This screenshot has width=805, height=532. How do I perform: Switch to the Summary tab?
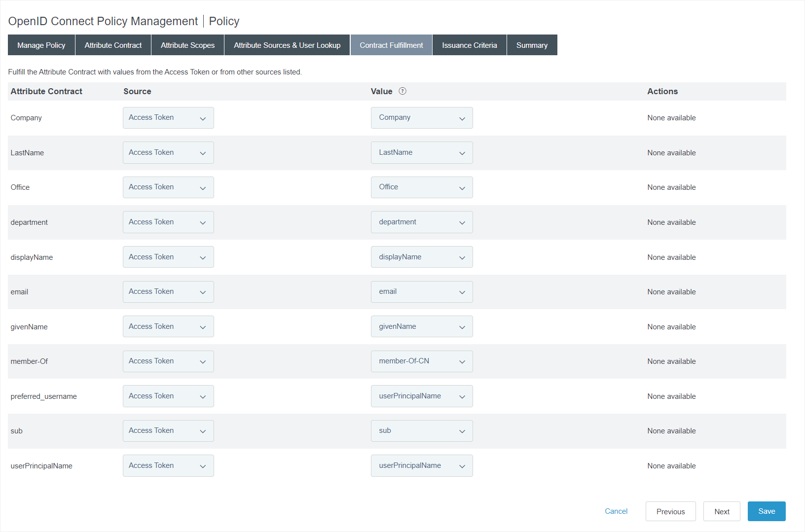point(532,45)
